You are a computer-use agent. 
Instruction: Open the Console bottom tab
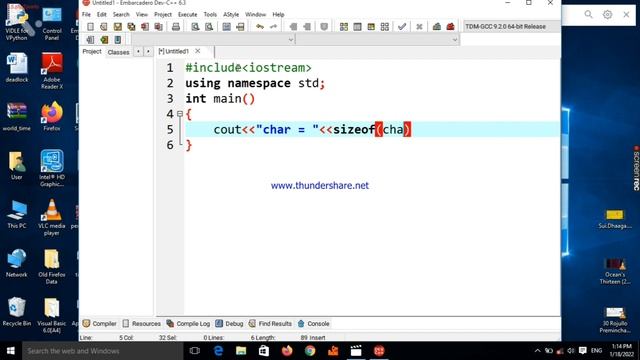click(x=313, y=324)
